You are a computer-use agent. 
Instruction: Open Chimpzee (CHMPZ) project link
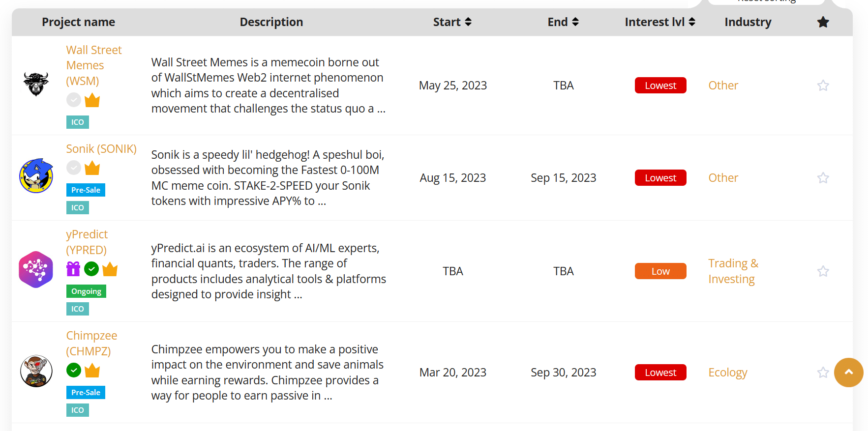point(91,344)
